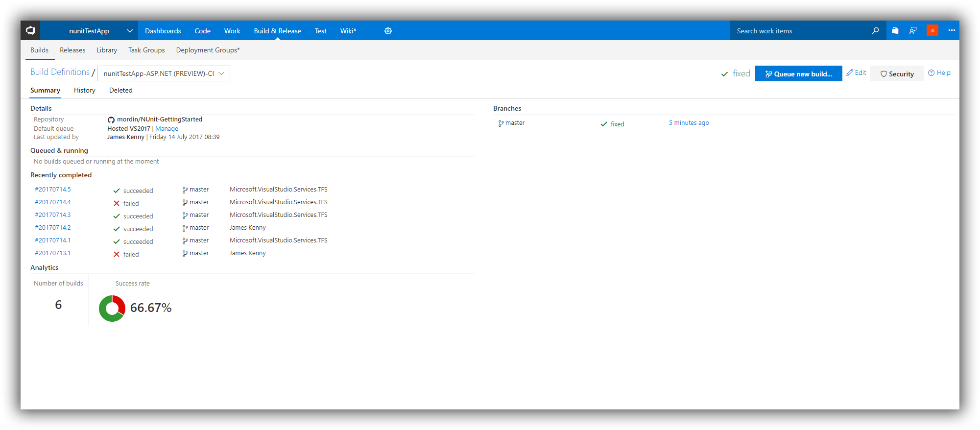Click mordin/NUnit-GettingStarted repository name
Screen dimensions: 980x430
(160, 119)
